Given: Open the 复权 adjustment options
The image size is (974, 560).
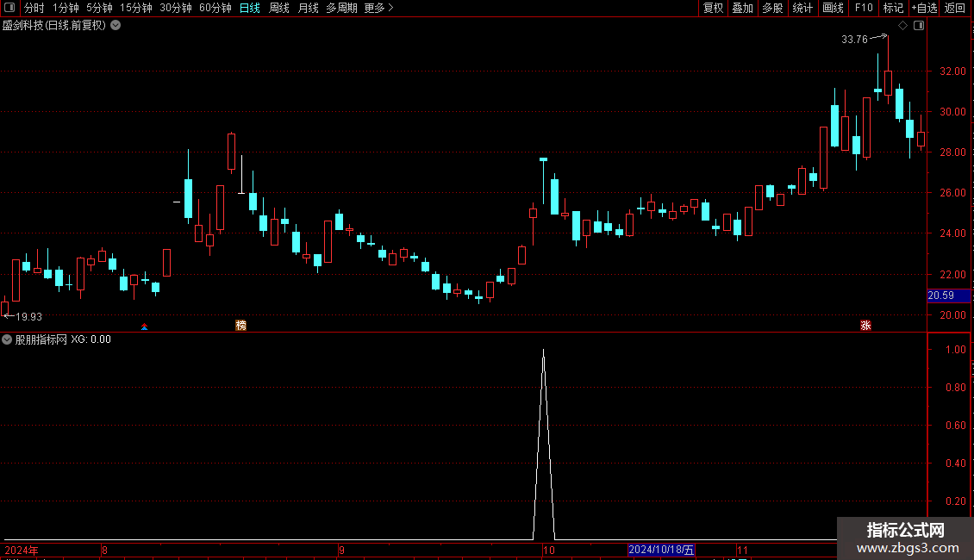Looking at the screenshot, I should [x=713, y=8].
